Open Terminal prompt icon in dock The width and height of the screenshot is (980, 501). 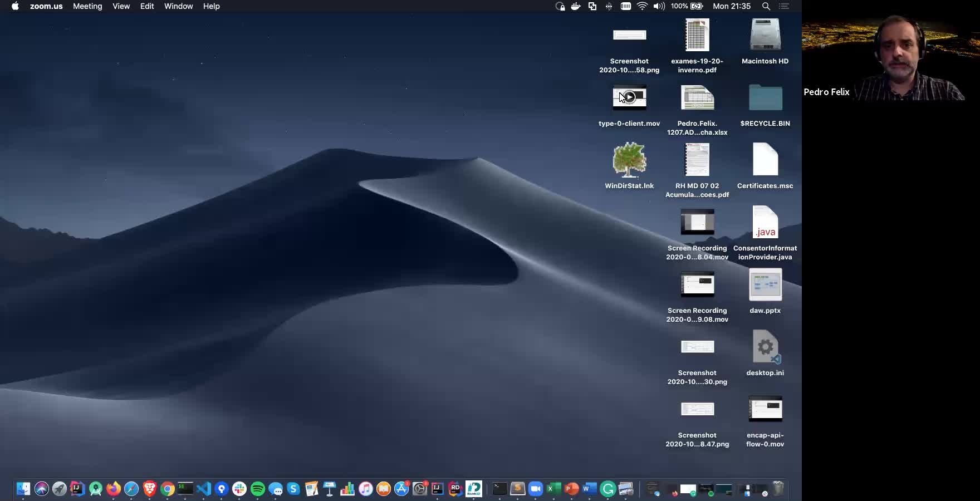point(499,489)
